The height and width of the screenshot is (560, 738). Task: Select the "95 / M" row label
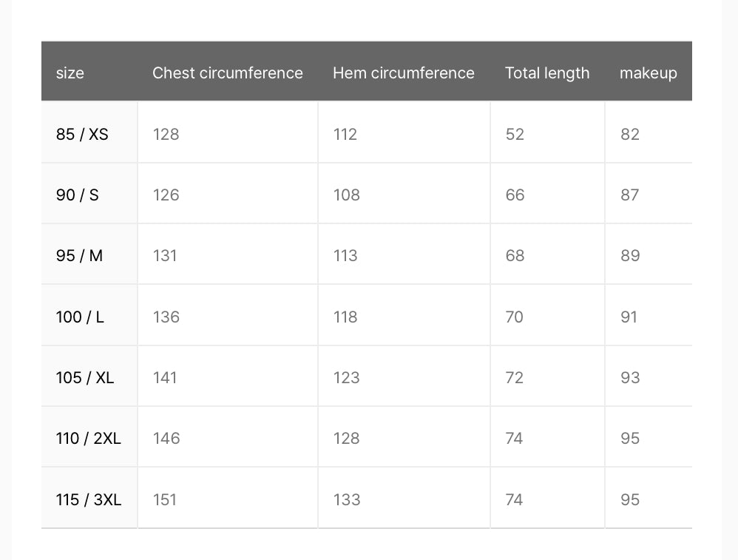79,255
